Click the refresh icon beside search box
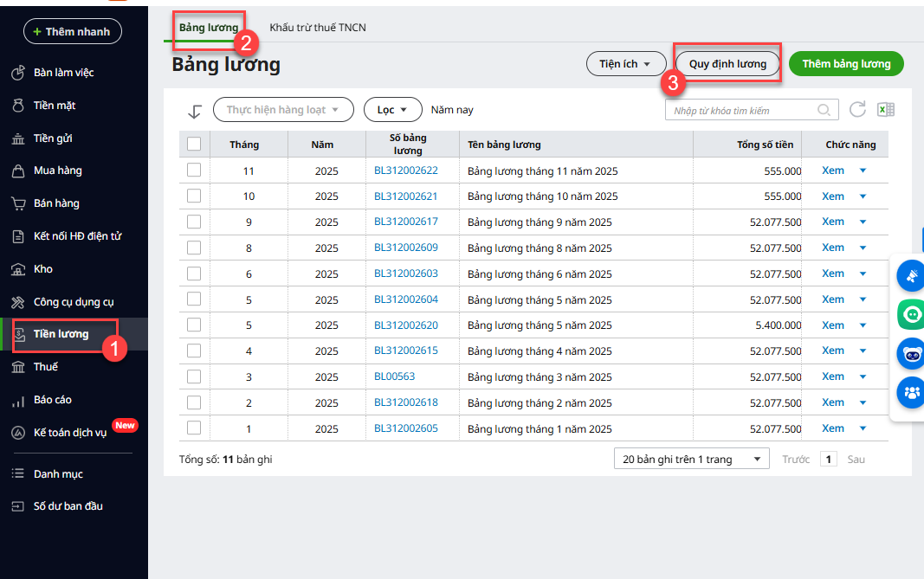 857,110
